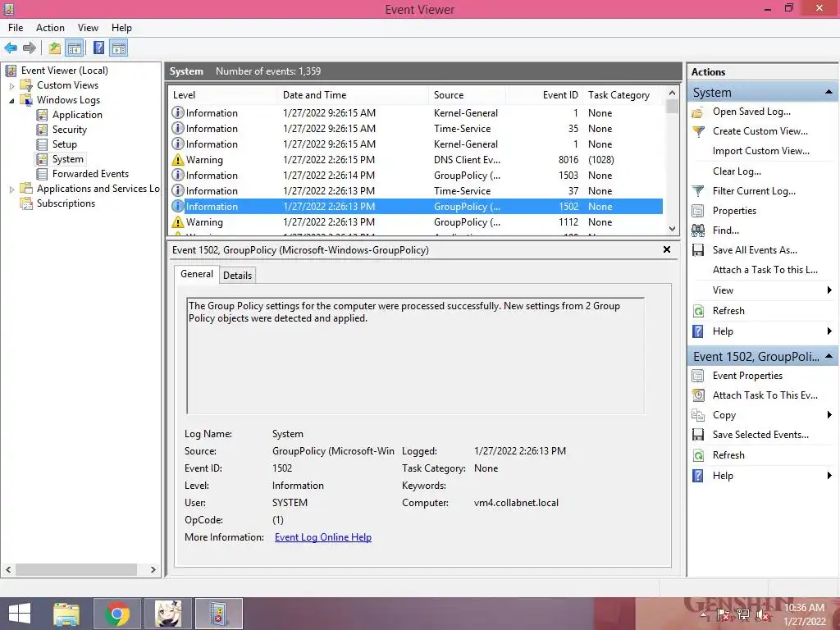
Task: Select the Time-Service event 35 row
Action: click(x=416, y=129)
